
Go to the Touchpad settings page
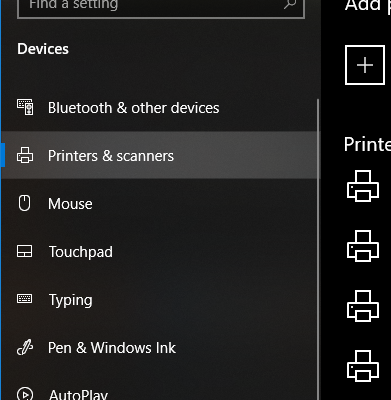tap(160, 252)
